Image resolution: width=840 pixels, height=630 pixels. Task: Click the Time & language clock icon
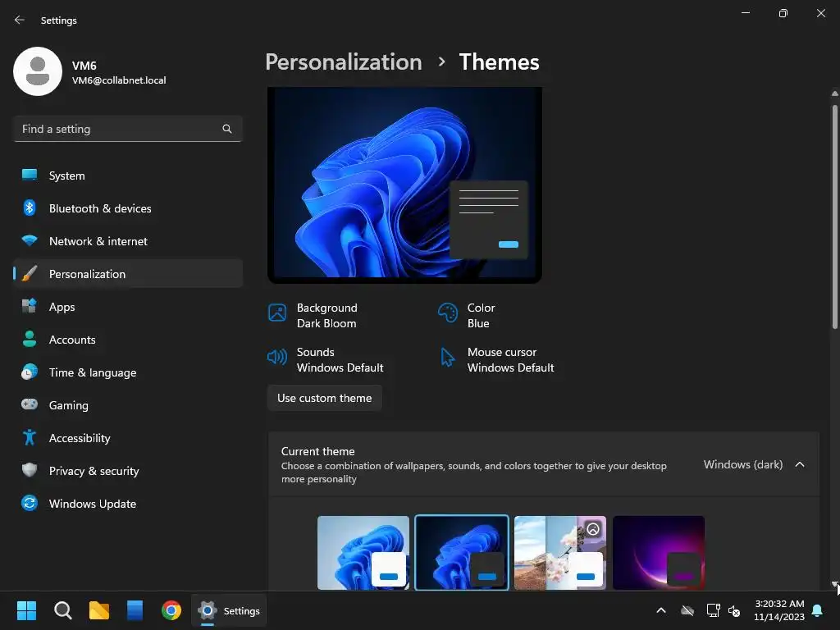click(x=30, y=372)
